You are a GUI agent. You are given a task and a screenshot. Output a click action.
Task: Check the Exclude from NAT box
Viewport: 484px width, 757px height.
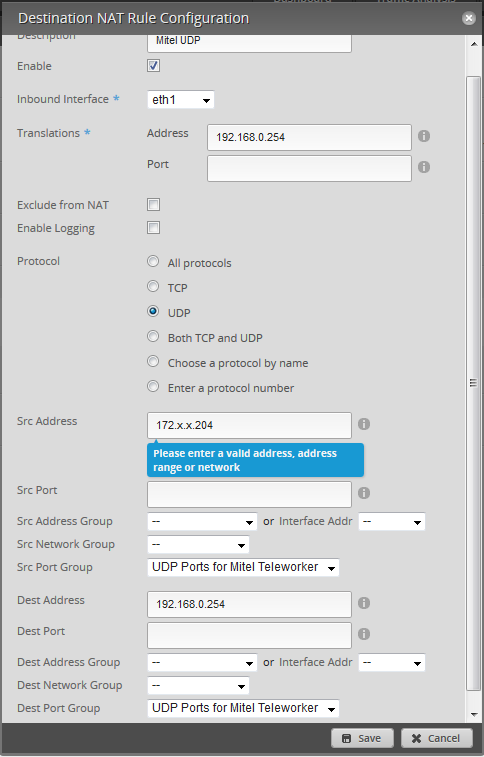[153, 205]
